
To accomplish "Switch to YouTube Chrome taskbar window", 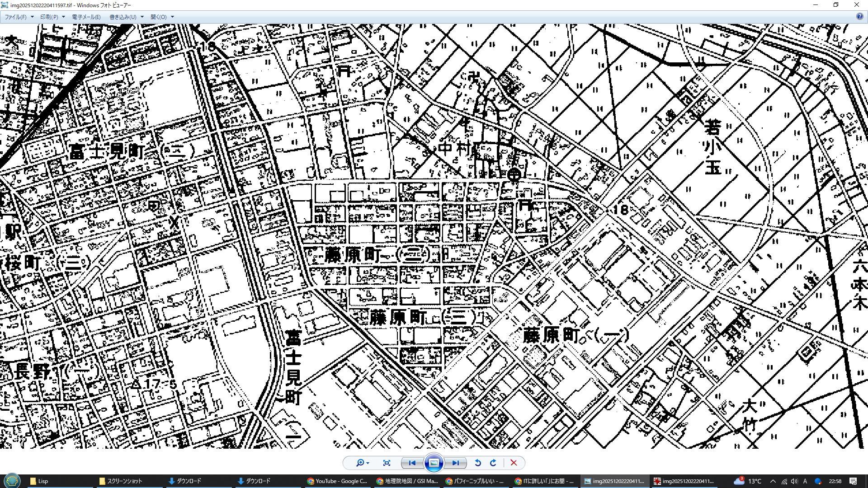I will (337, 481).
